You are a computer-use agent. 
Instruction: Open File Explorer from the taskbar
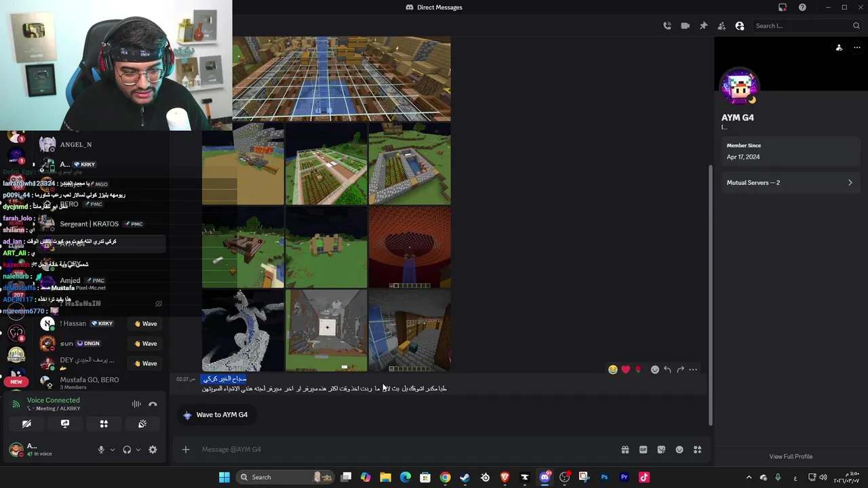click(x=385, y=477)
